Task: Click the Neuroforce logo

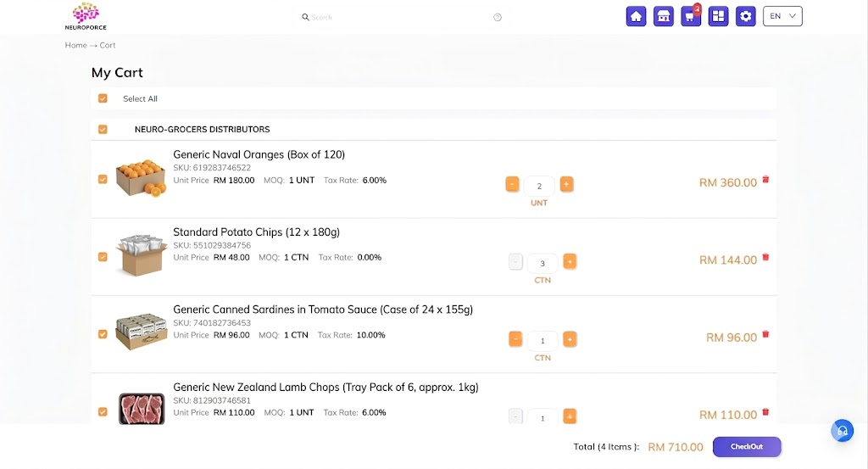Action: click(86, 16)
